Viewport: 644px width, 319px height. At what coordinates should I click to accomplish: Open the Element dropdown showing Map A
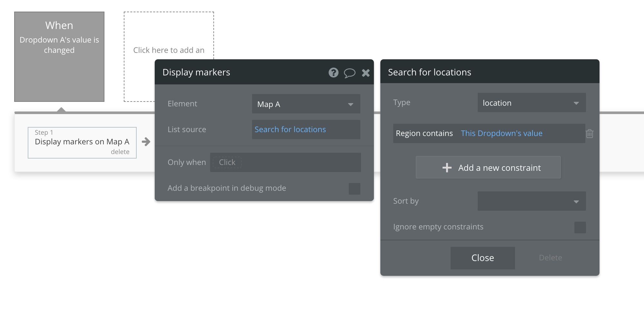pyautogui.click(x=306, y=104)
